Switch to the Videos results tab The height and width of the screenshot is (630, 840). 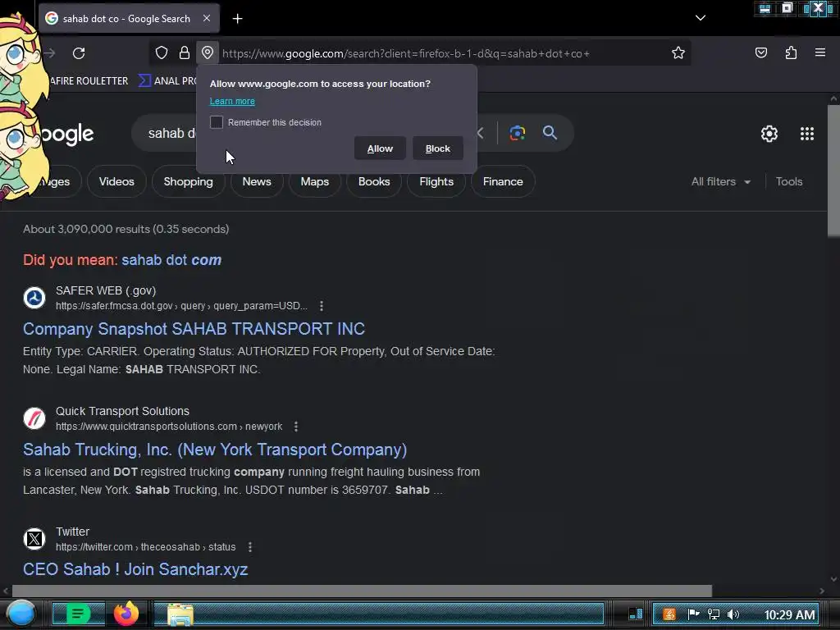tap(116, 181)
